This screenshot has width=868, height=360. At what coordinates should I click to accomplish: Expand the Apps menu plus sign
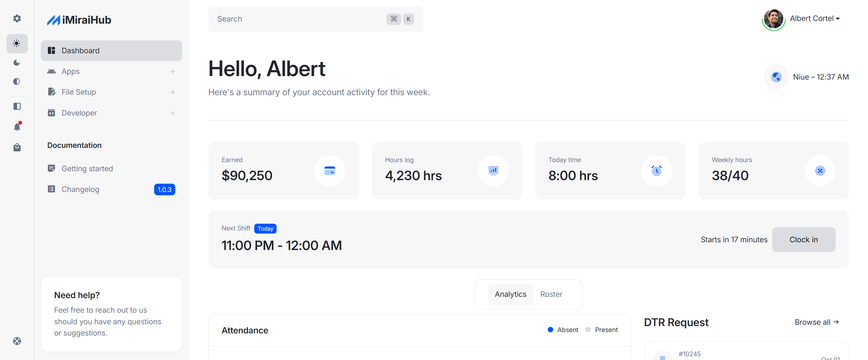point(173,72)
